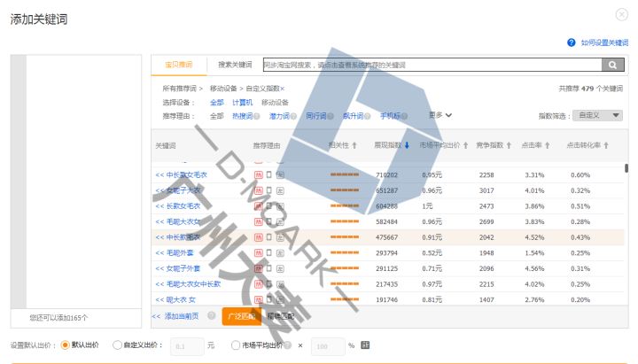Screen dimensions: 638x364
Task: Sort by 点击率 arrow
Action: click(548, 145)
